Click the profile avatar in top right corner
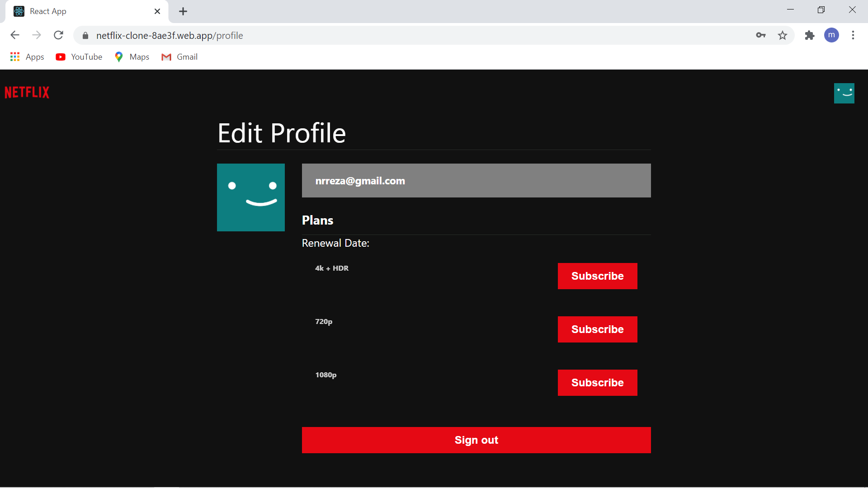The image size is (868, 488). 844,93
